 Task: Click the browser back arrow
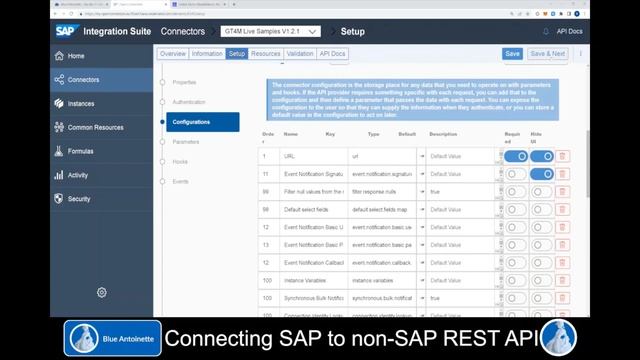(x=55, y=13)
